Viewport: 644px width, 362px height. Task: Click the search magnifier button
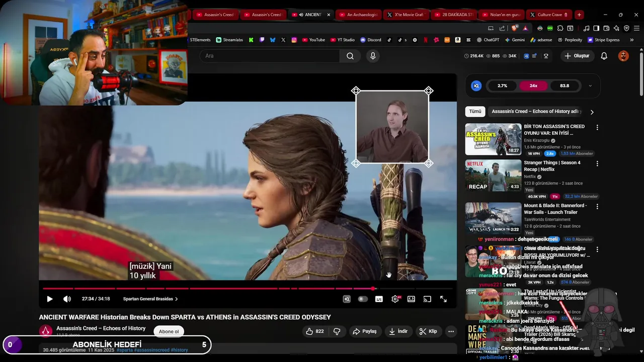pos(350,56)
